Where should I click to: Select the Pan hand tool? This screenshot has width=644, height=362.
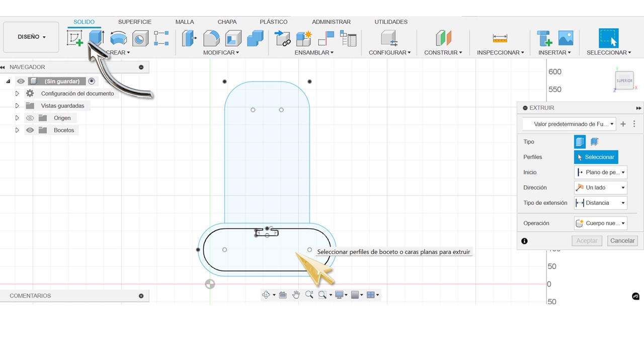click(296, 295)
